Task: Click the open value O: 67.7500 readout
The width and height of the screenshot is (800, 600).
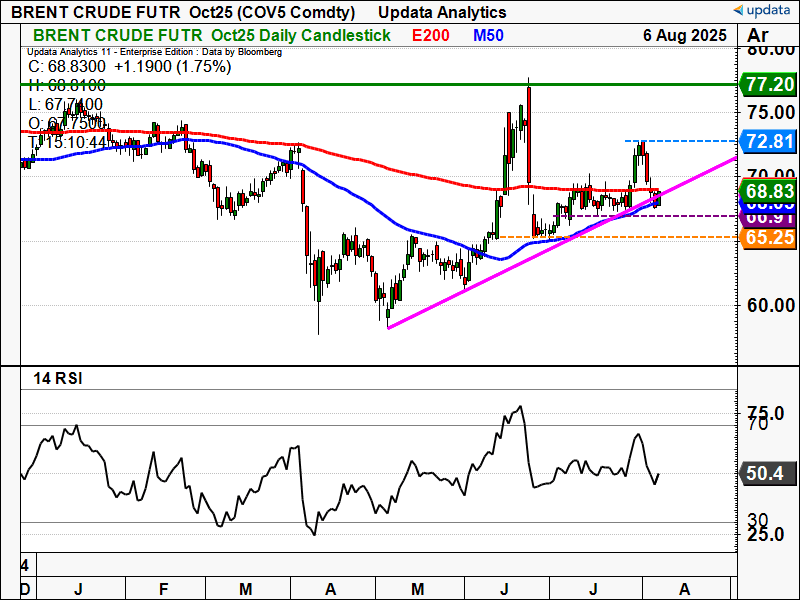Action: pyautogui.click(x=67, y=123)
